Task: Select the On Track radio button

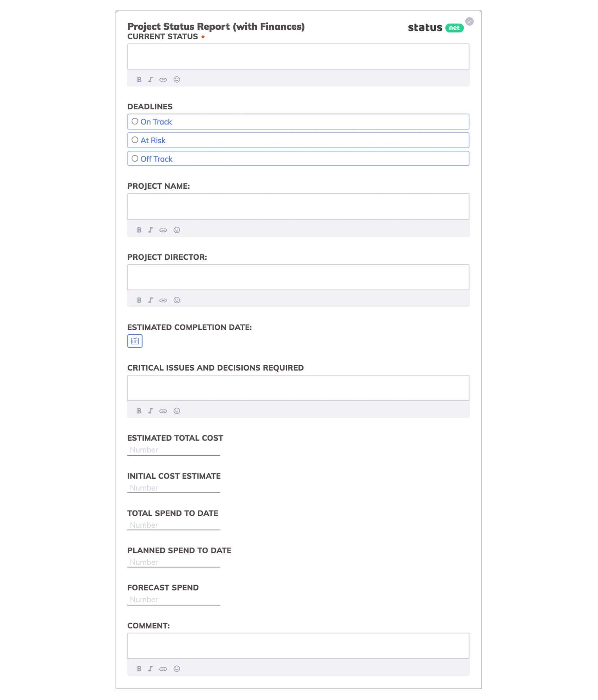Action: point(135,122)
